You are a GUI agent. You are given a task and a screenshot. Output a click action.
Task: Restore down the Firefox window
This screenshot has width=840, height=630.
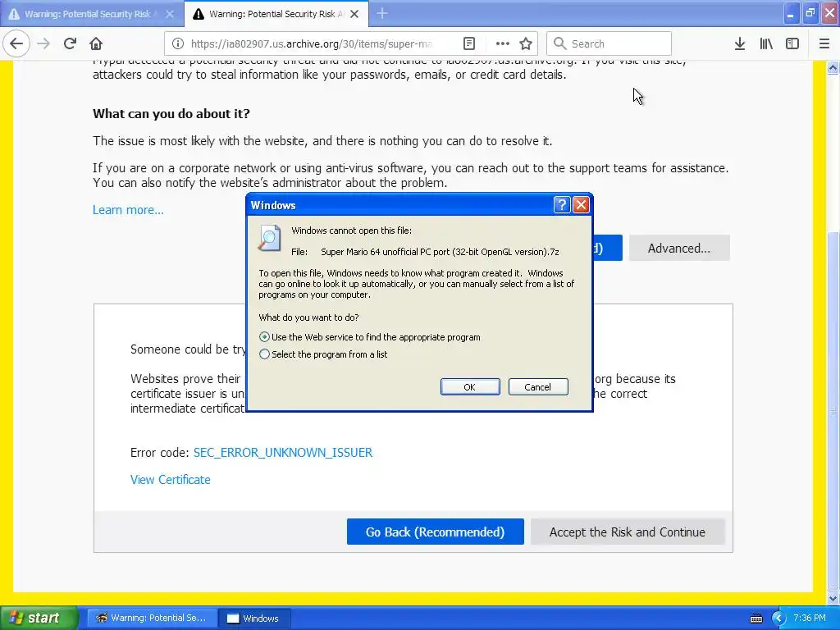810,13
